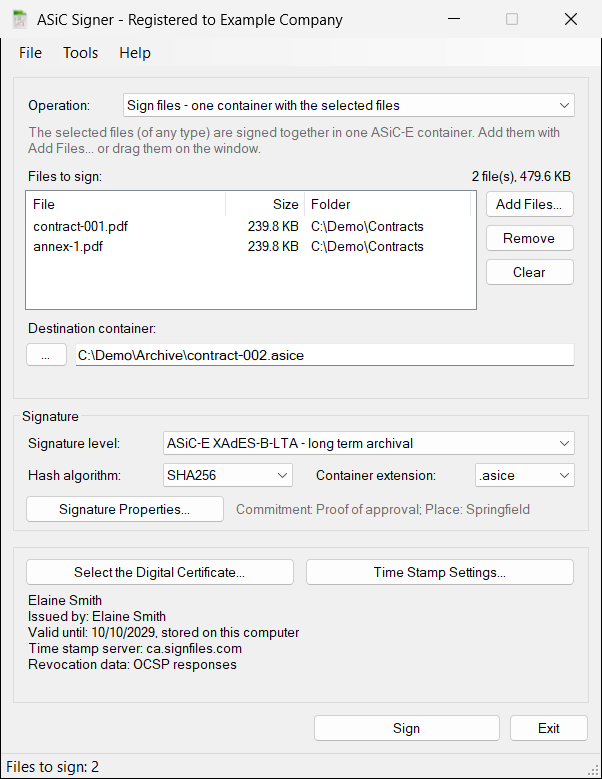Open Signature Properties... dialog

(x=125, y=509)
